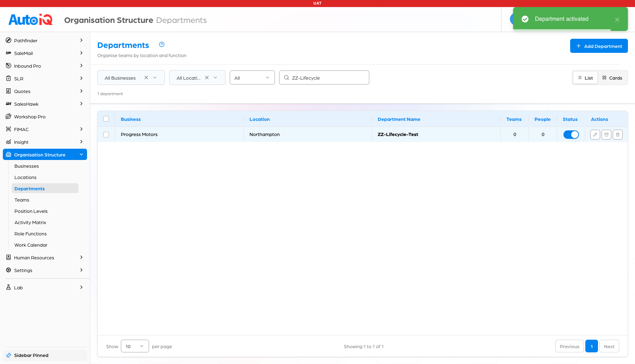Click the SaleMail icon in sidebar
635x364 pixels.
pos(8,53)
